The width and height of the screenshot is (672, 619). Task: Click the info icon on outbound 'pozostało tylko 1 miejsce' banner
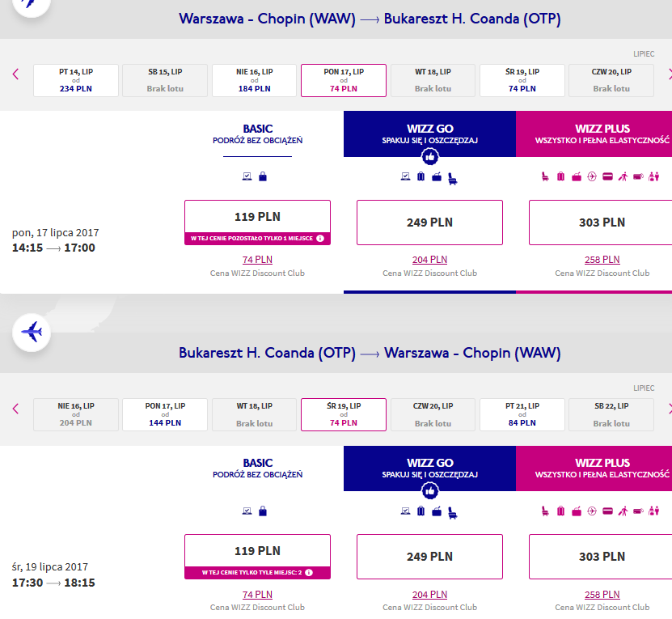320,238
